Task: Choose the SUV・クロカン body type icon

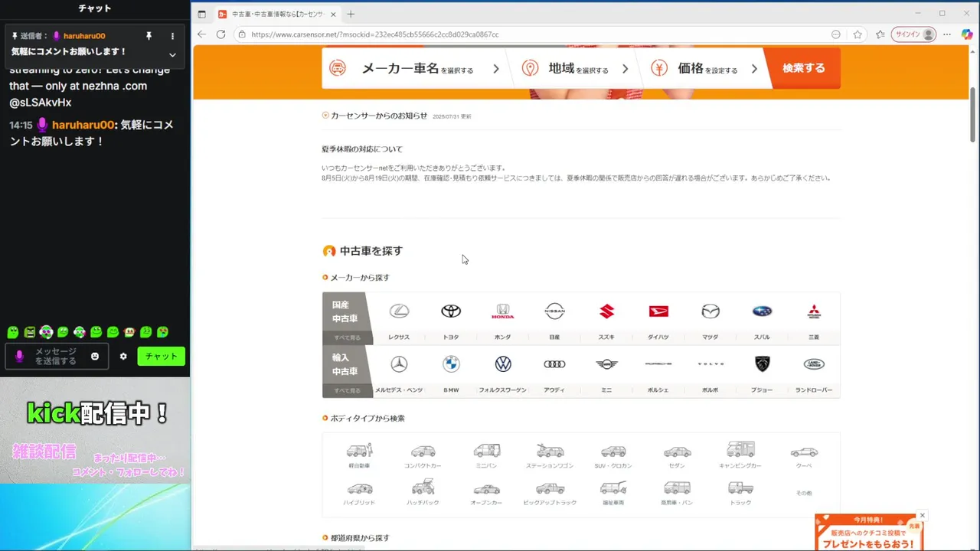Action: (x=613, y=451)
